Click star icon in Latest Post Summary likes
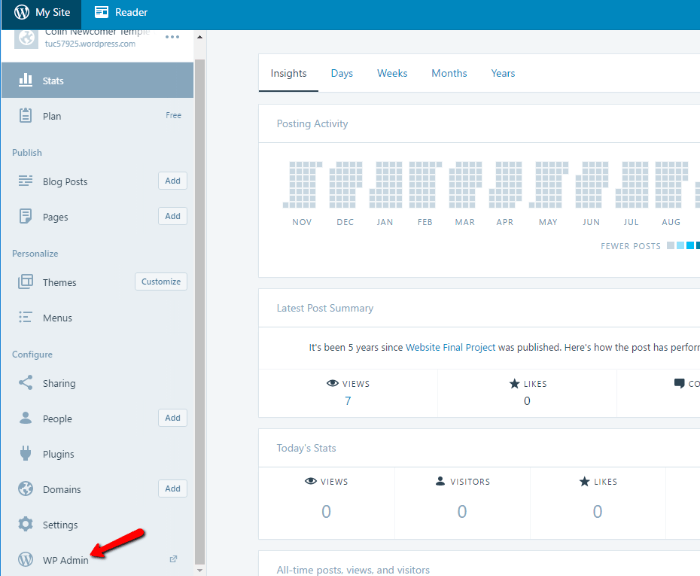Viewport: 700px width, 576px height. (x=514, y=383)
